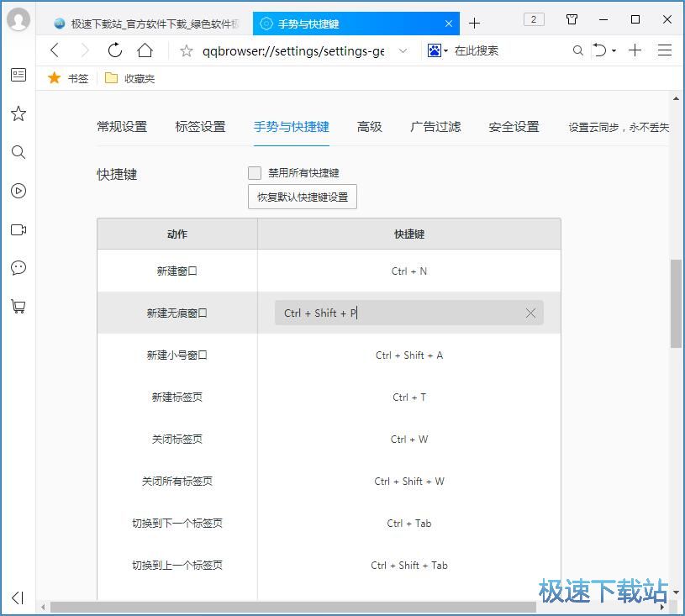Viewport: 685px width, 616px height.
Task: Open 广告过滤 settings tab
Action: pyautogui.click(x=435, y=127)
